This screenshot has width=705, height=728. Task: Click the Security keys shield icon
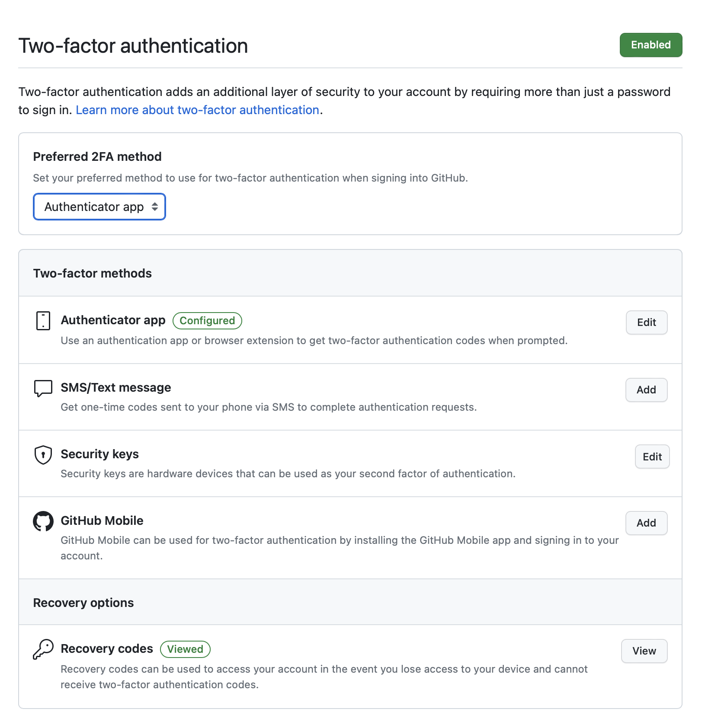43,455
